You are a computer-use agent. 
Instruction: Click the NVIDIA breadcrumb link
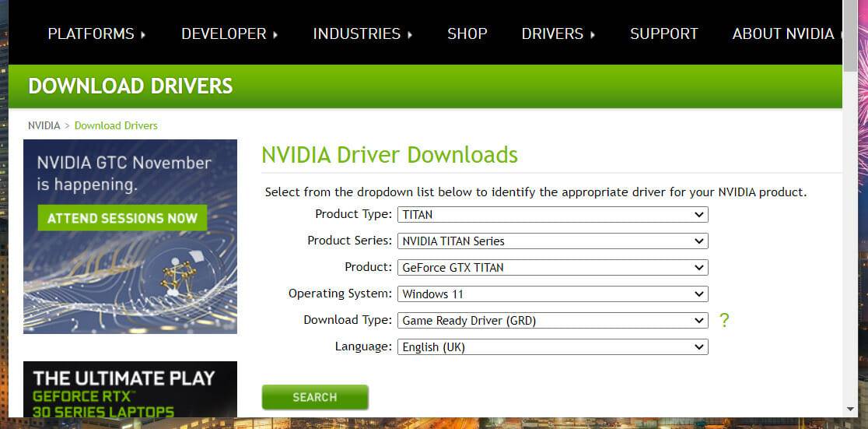coord(44,125)
